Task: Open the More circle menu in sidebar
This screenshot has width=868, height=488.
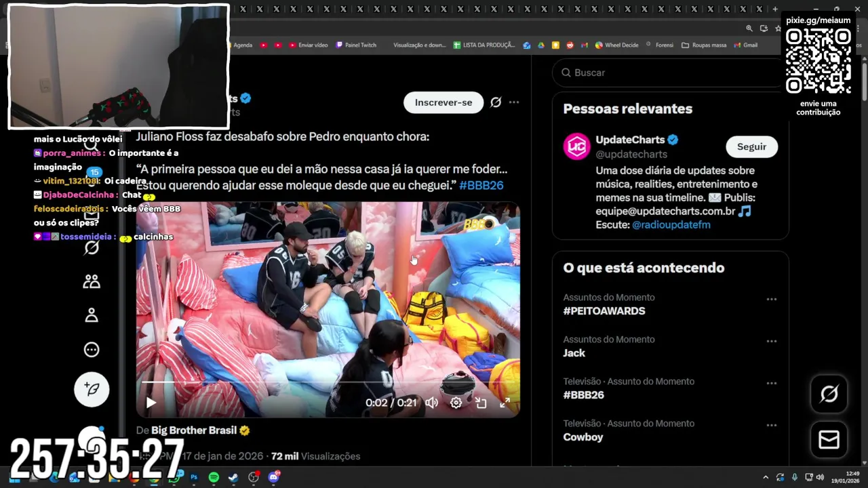Action: (x=92, y=350)
